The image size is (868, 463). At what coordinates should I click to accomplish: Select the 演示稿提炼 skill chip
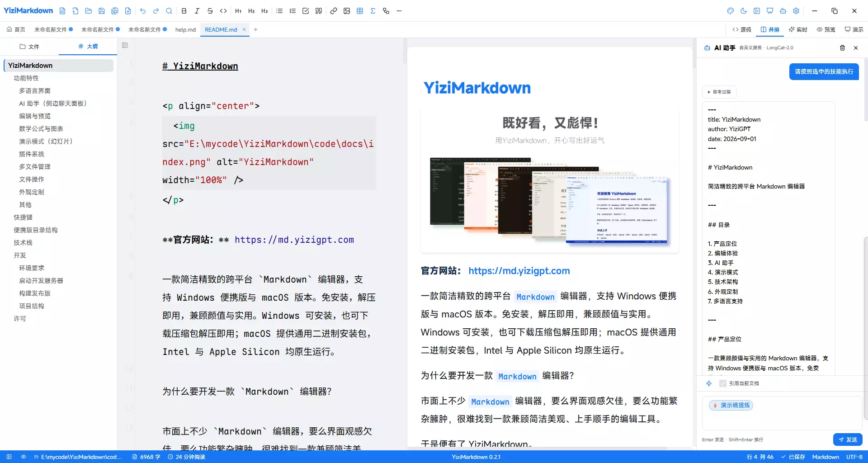[731, 405]
